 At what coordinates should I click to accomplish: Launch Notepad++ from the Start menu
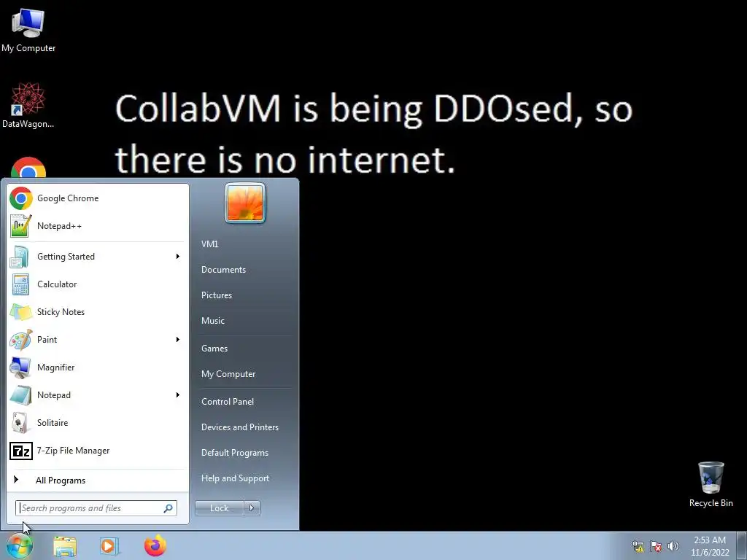[x=97, y=226]
